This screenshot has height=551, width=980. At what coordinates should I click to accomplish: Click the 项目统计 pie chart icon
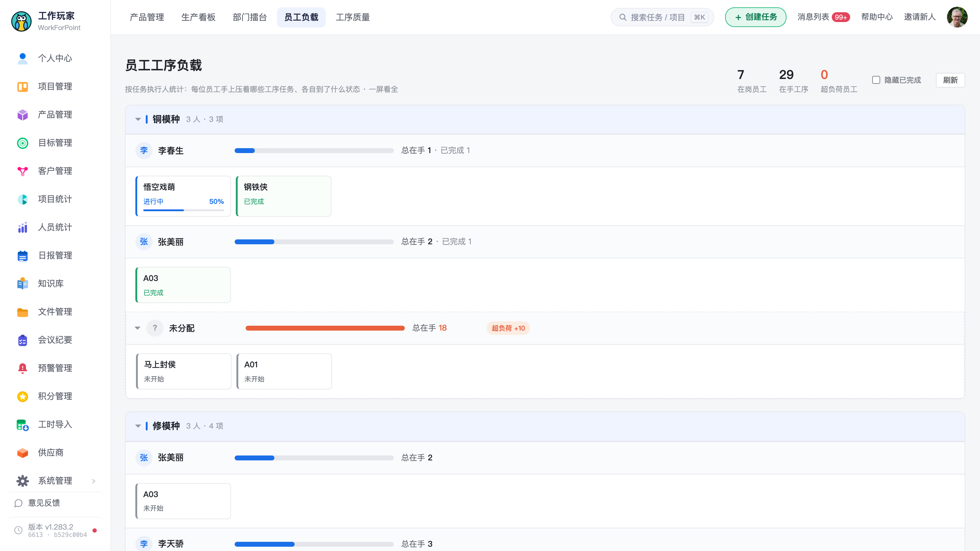22,199
